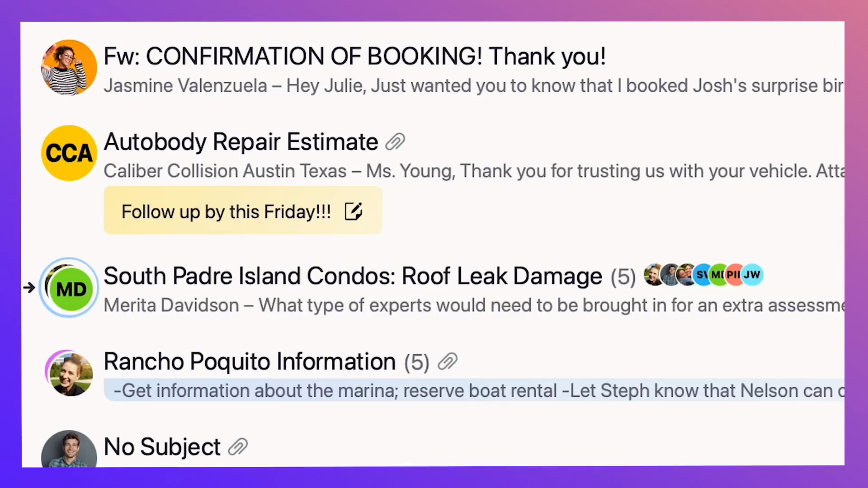Open Fw: CONFIRMATION OF BOOKING email

pos(354,56)
